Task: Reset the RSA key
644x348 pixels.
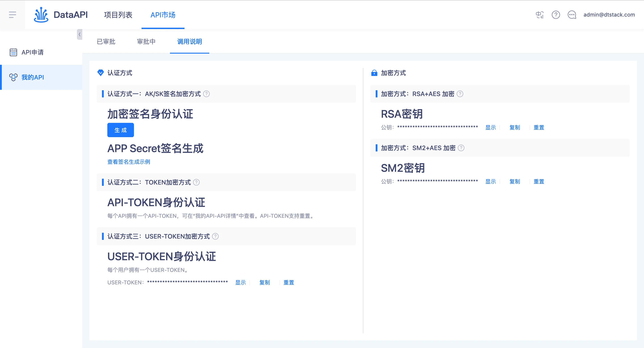Action: 539,127
